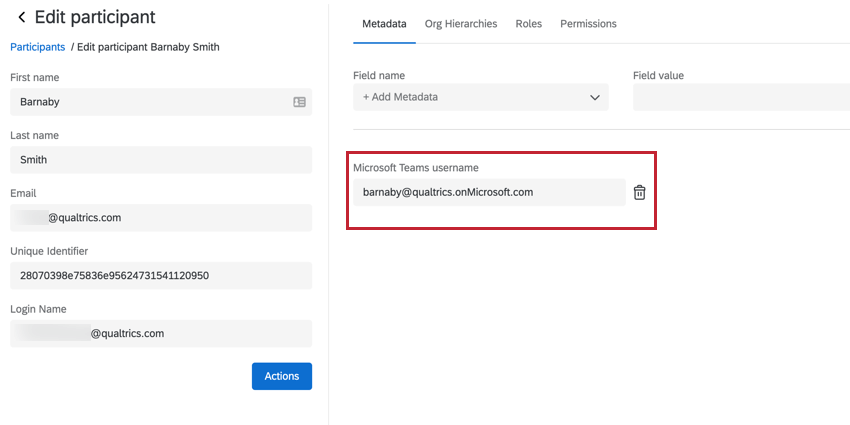This screenshot has width=850, height=425.
Task: Open the Org Hierarchies tab
Action: coord(460,23)
